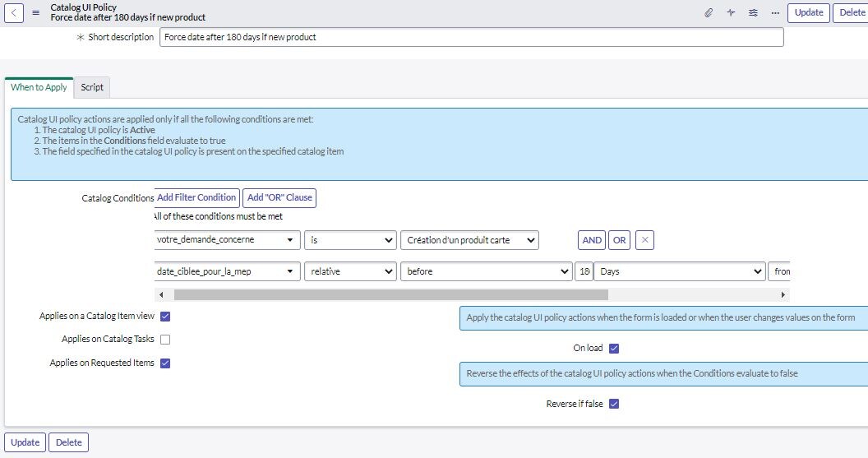Open the Days unit dropdown
This screenshot has width=868, height=458.
tap(679, 271)
